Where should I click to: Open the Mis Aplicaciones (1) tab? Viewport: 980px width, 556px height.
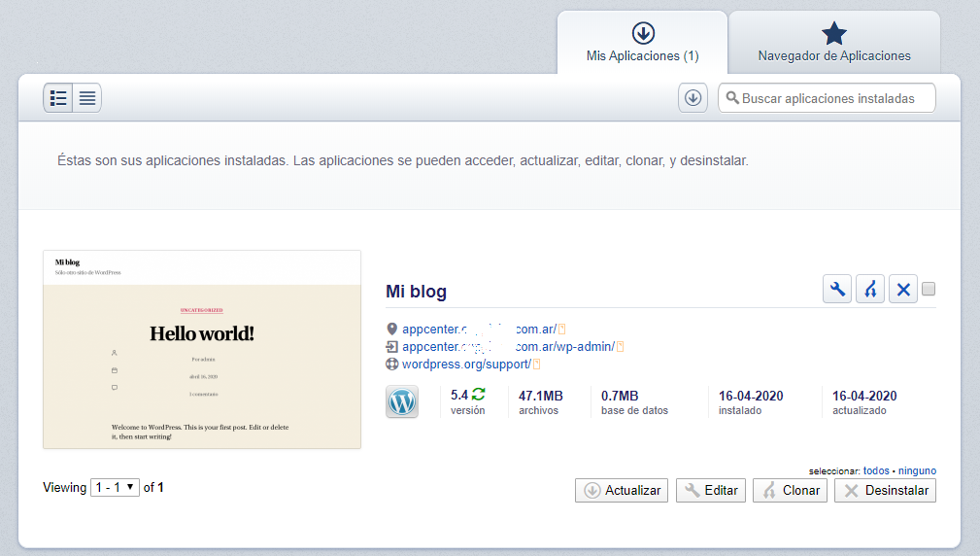tap(643, 43)
